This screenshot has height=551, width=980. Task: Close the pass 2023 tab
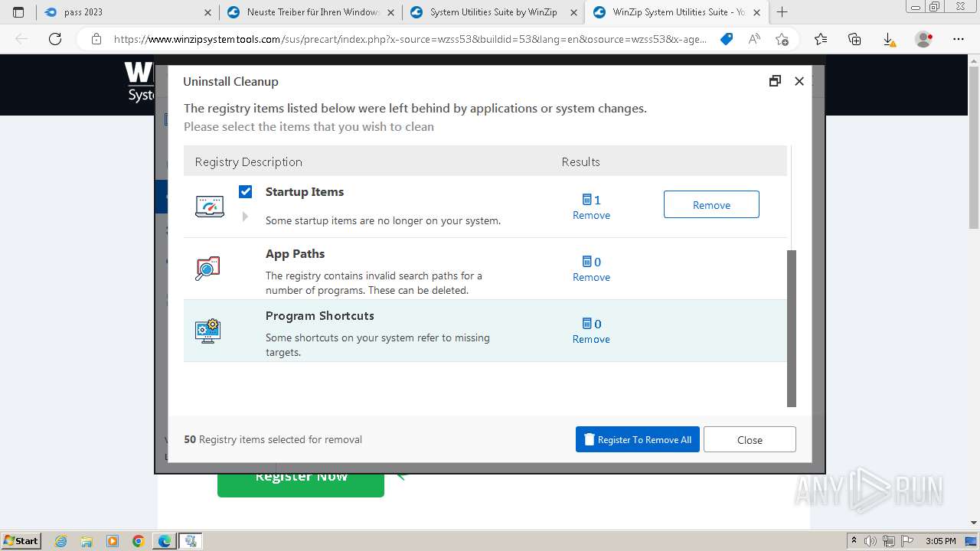208,12
